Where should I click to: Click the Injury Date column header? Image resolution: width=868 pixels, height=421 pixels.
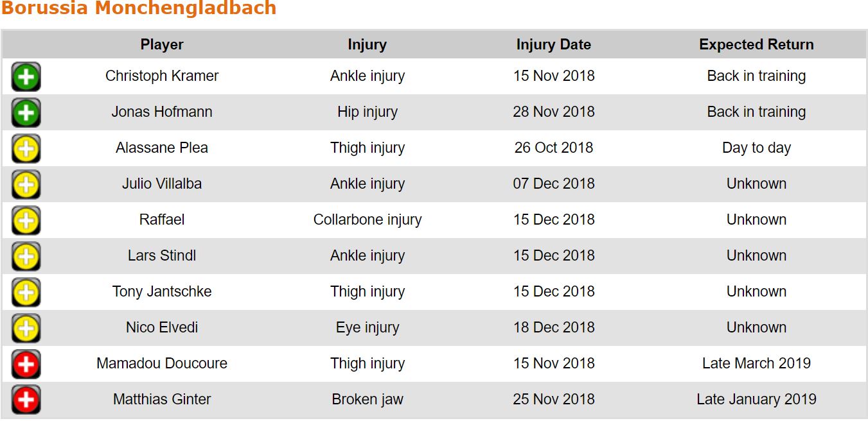[553, 45]
